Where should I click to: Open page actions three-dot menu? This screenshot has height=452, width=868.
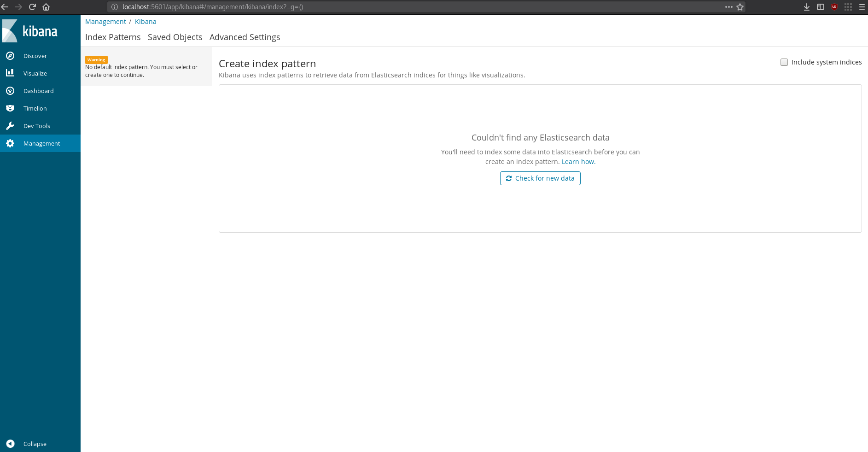pyautogui.click(x=728, y=7)
